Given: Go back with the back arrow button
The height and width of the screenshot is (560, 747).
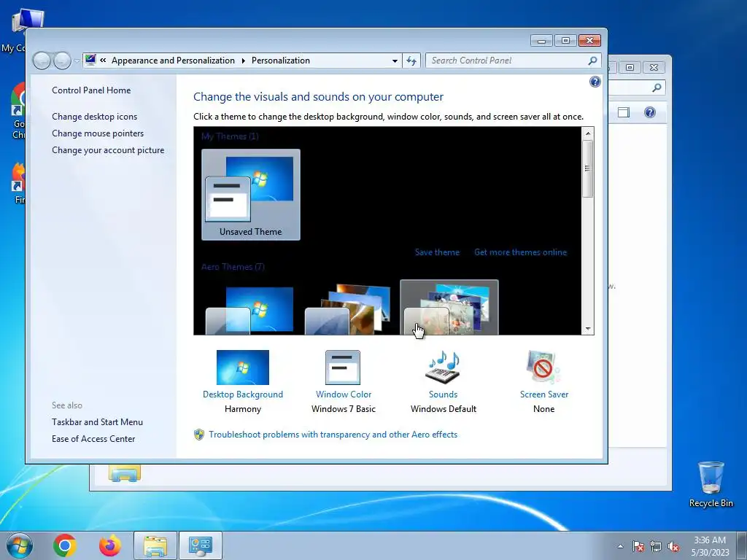Looking at the screenshot, I should [42, 61].
